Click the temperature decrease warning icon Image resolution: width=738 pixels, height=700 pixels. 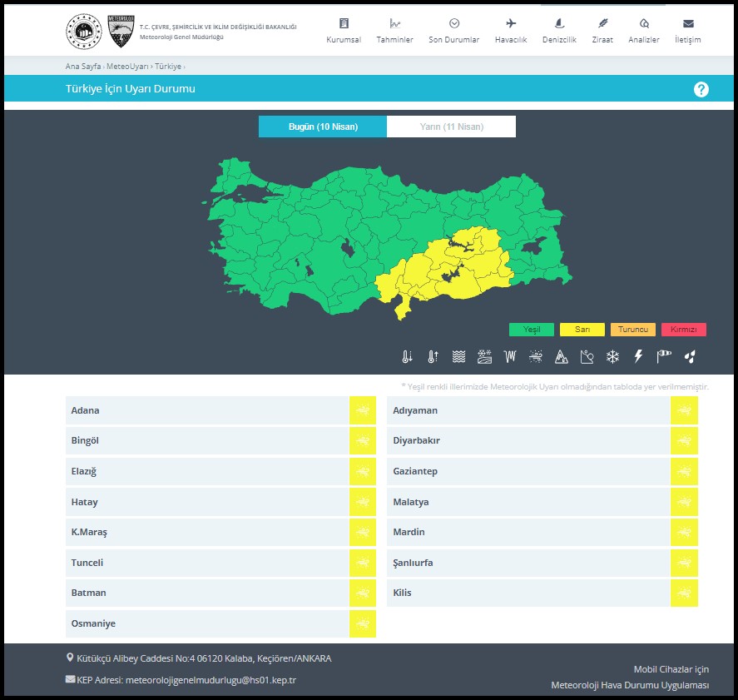(407, 357)
